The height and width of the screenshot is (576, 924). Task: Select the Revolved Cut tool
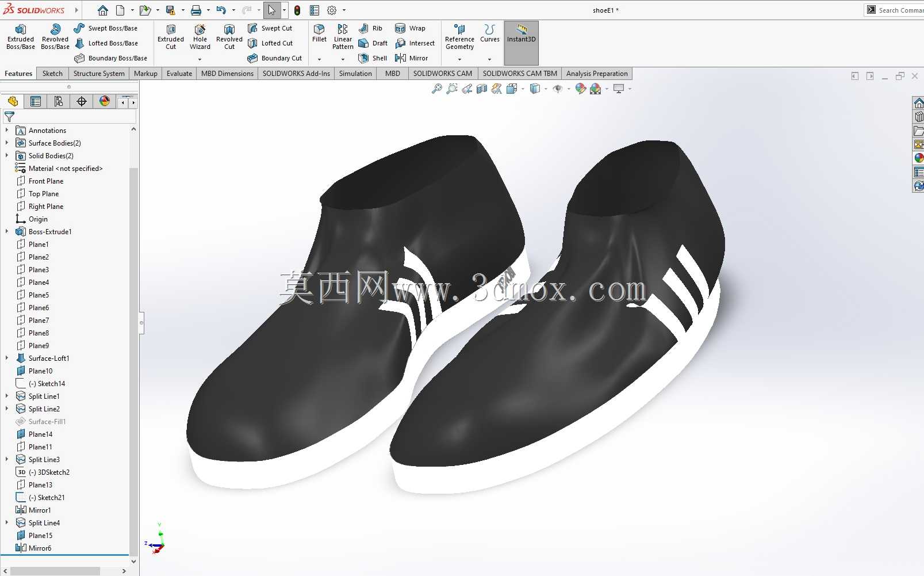tap(229, 37)
